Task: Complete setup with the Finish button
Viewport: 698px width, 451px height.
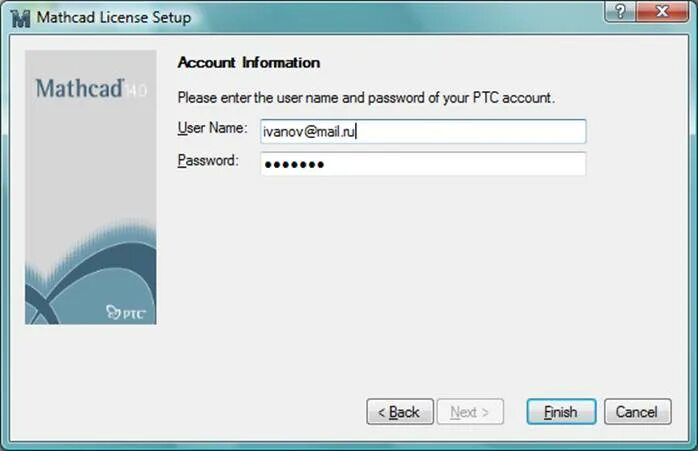Action: click(x=561, y=412)
